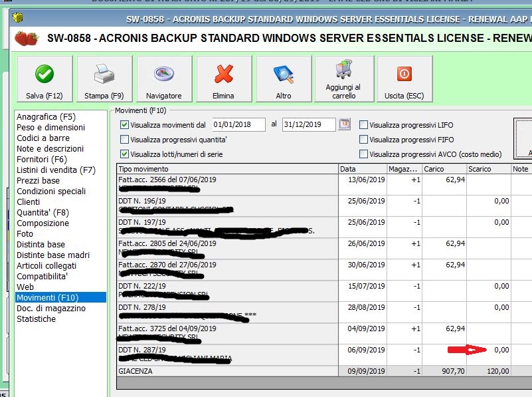The image size is (532, 397).
Task: Click the Uscita (ESC) exit button
Action: coord(404,78)
